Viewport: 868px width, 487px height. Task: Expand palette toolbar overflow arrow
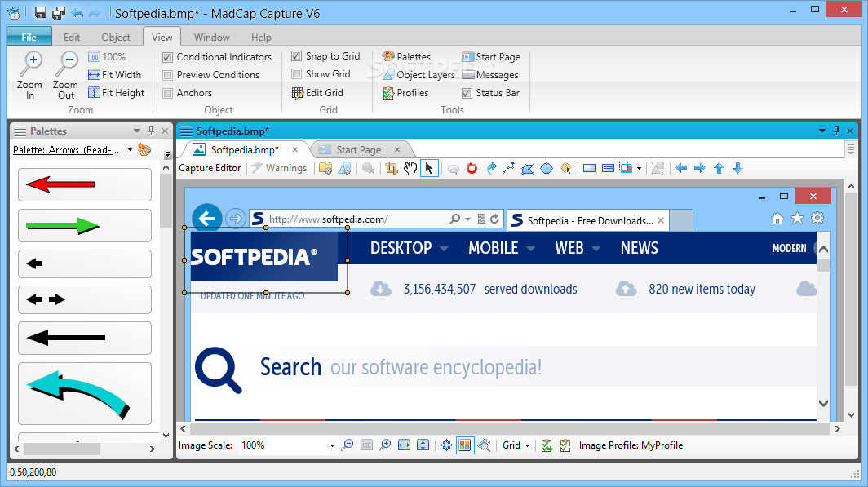pyautogui.click(x=167, y=154)
